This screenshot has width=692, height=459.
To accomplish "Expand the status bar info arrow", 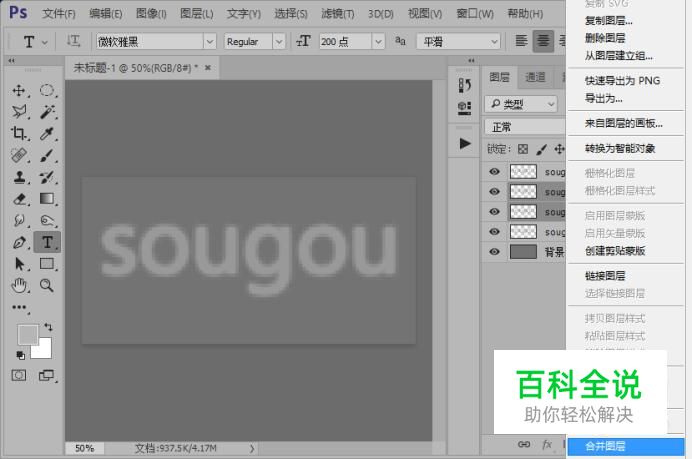I will point(252,448).
